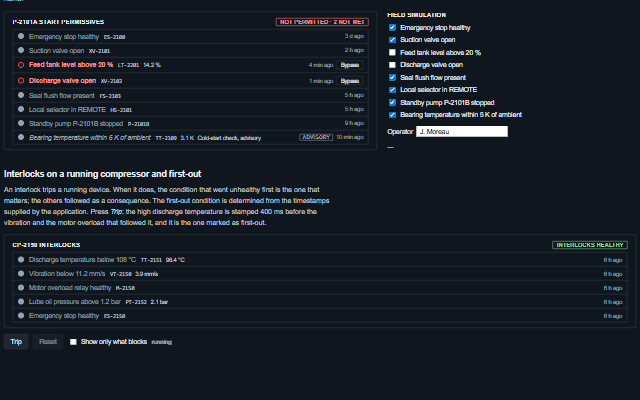Click the ADVISORY tag on bearing temperature row
Screen dimensions: 640x400
(316, 137)
